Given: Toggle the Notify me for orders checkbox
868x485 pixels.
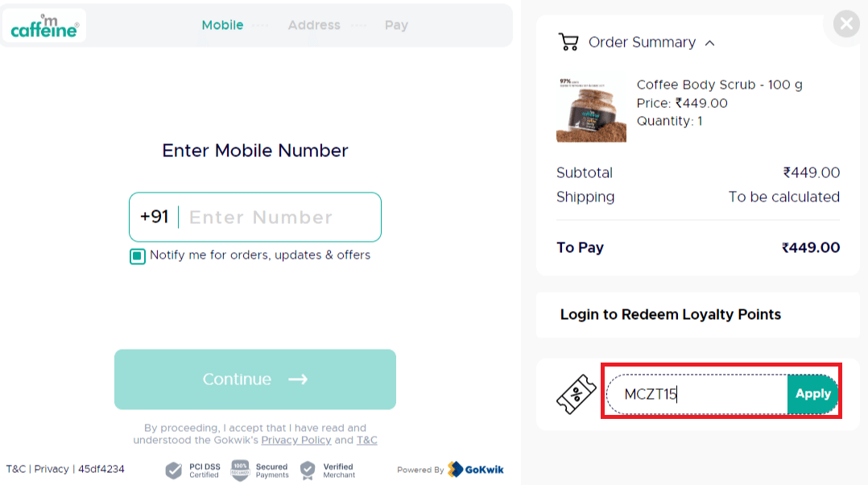Looking at the screenshot, I should 138,256.
